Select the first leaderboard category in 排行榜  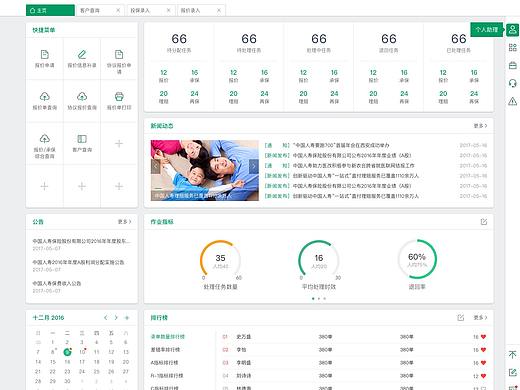click(x=167, y=337)
